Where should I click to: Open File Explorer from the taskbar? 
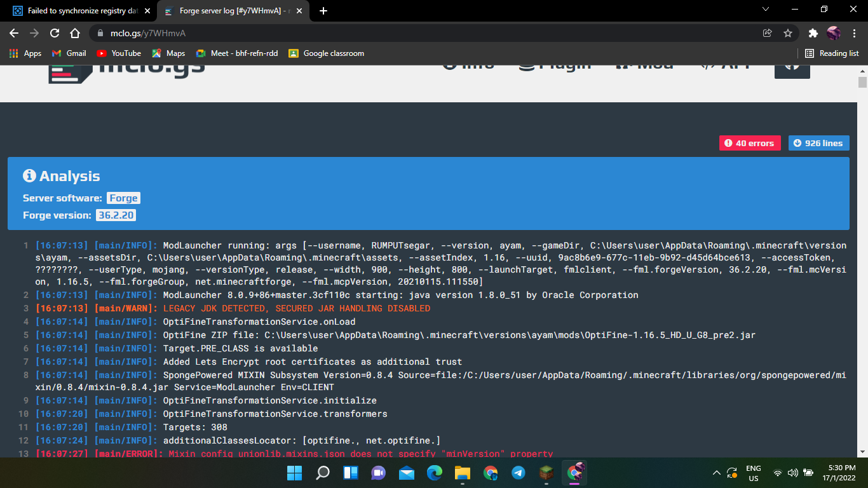click(x=463, y=473)
